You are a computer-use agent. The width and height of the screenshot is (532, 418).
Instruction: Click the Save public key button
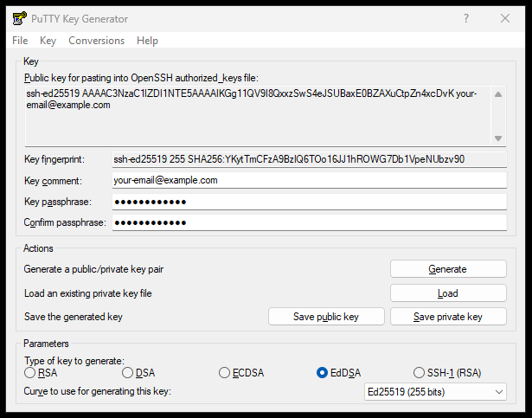(x=325, y=317)
